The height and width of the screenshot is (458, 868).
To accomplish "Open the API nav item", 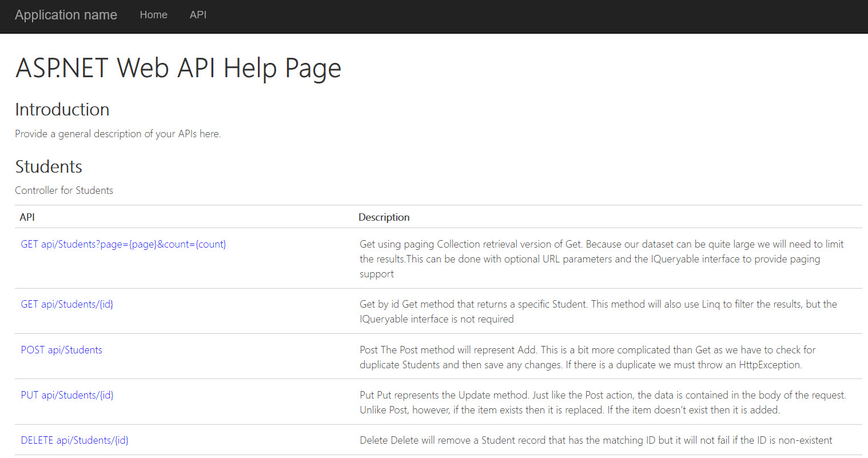I will 198,15.
